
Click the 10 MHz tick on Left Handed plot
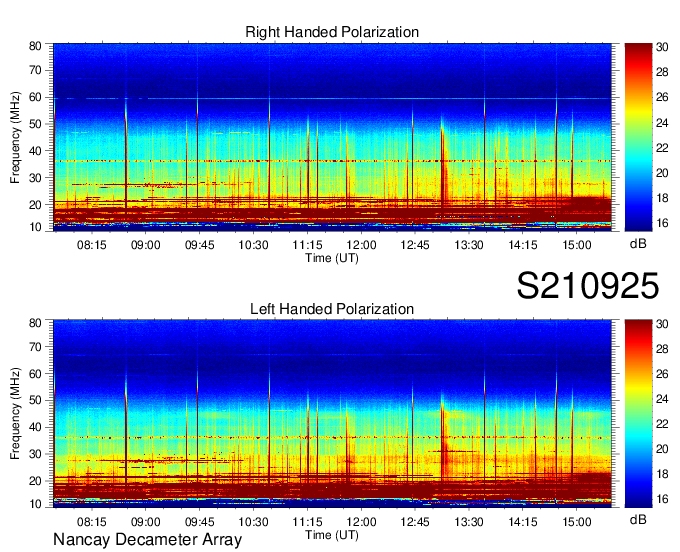coord(35,504)
